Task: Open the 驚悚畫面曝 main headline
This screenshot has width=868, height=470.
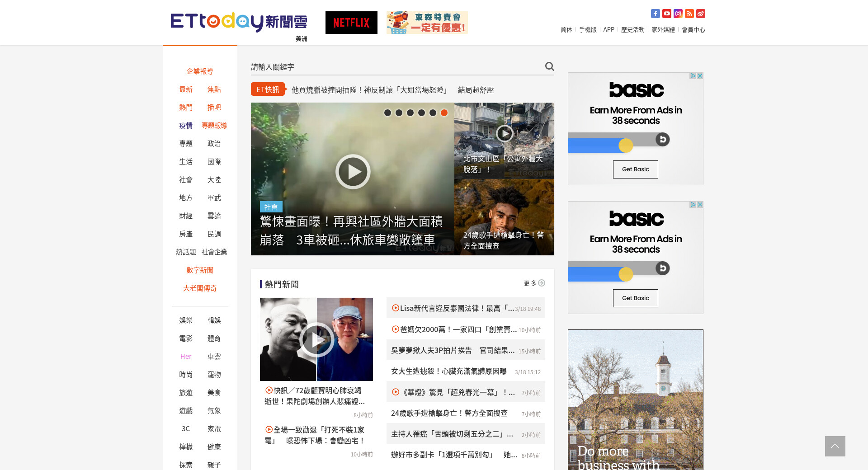Action: (x=351, y=230)
